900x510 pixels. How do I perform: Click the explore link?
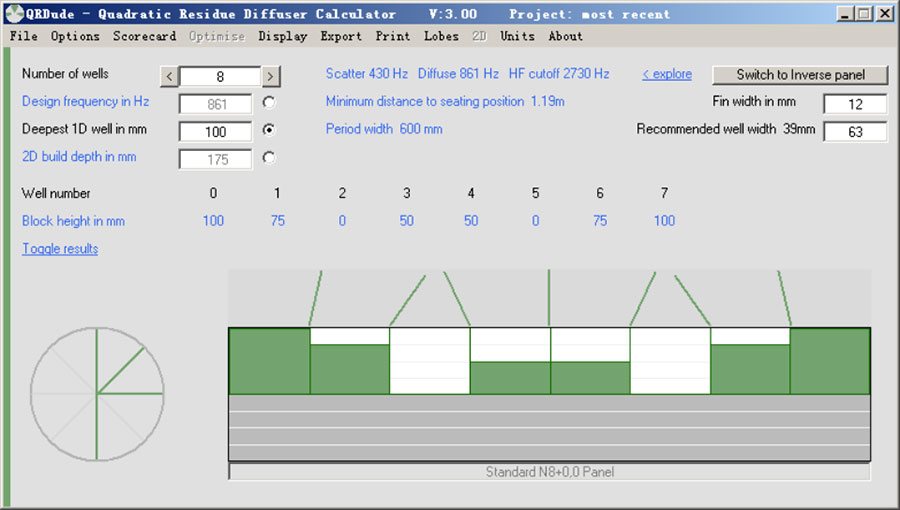(x=666, y=75)
